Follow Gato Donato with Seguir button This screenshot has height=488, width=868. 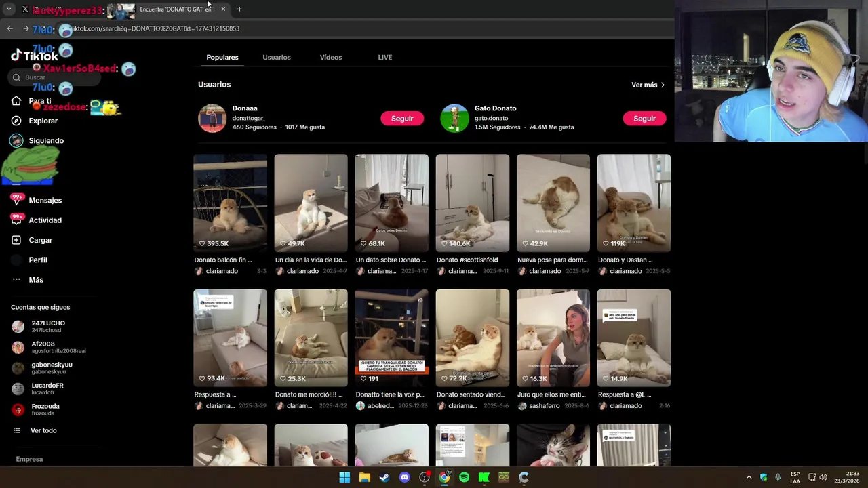644,119
